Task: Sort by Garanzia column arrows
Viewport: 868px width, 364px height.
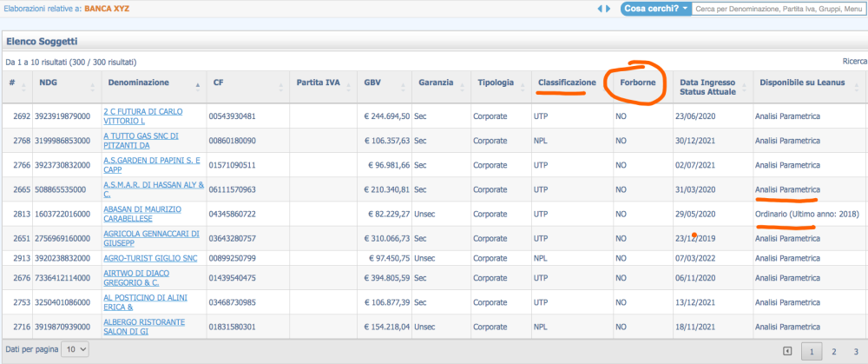Action: 463,83
